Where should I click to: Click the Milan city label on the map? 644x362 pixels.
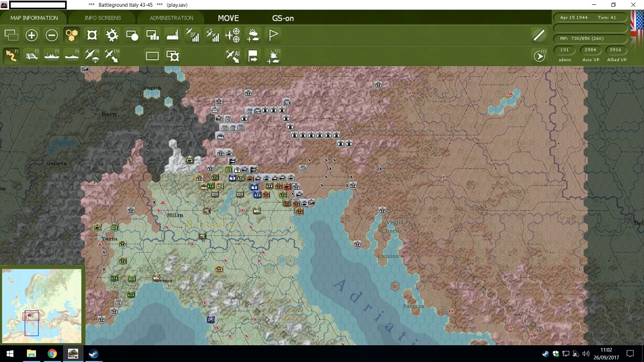(175, 215)
